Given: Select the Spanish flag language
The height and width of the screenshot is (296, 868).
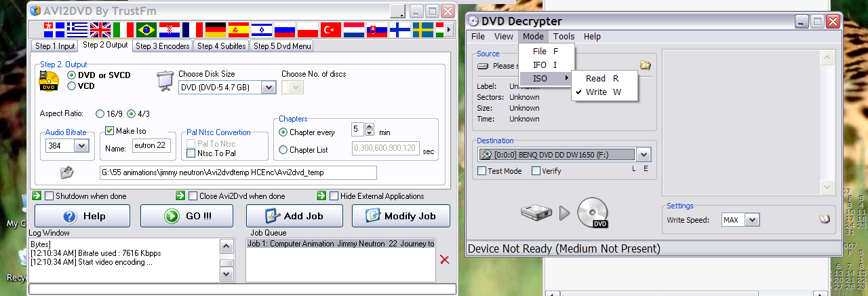Looking at the screenshot, I should coord(238,30).
